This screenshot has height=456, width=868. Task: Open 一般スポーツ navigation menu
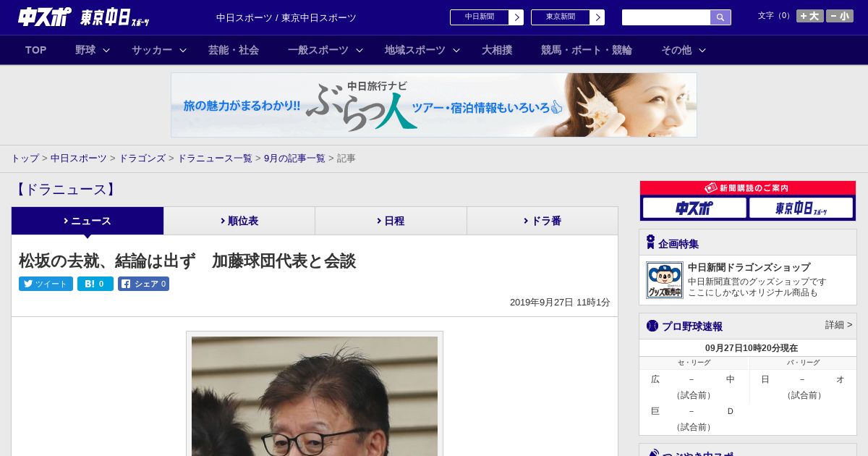(318, 50)
